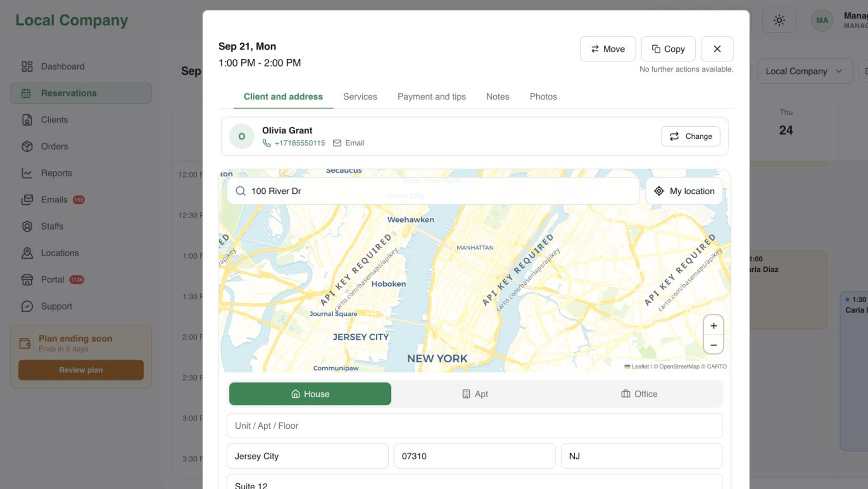The width and height of the screenshot is (868, 489).
Task: Click the Local Company logo text
Action: pyautogui.click(x=72, y=20)
